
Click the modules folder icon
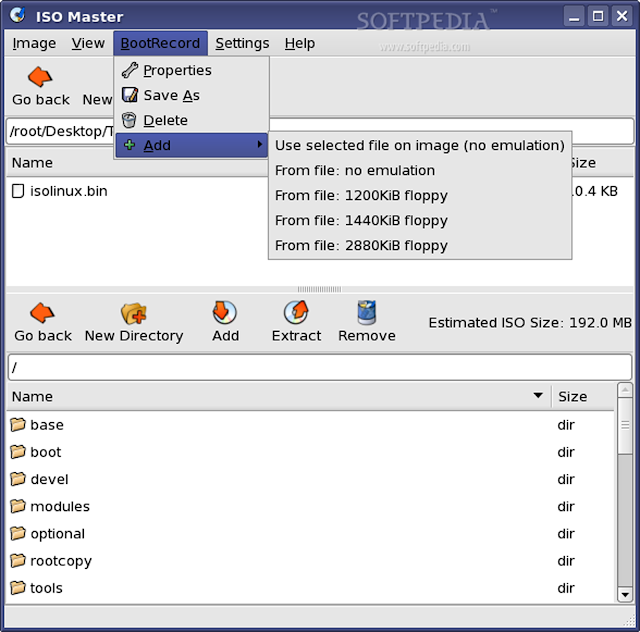coord(18,506)
